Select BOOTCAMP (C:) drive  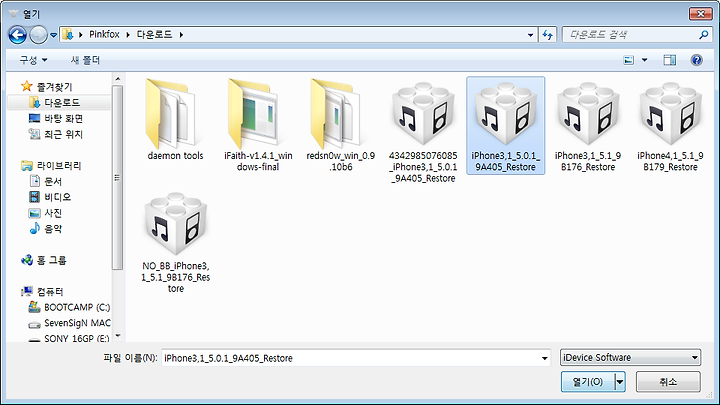point(69,307)
